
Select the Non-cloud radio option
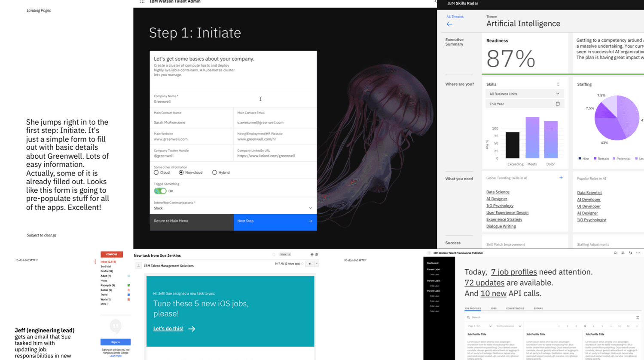tap(181, 172)
